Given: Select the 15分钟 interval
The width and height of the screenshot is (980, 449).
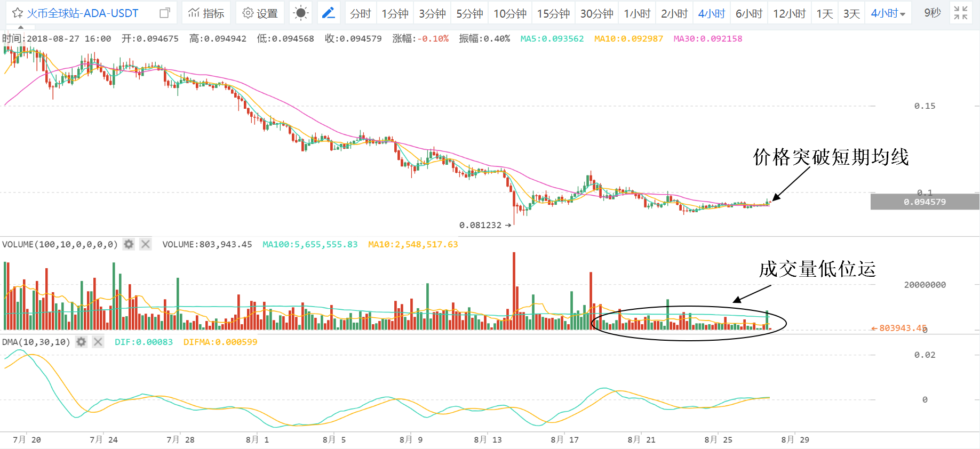Looking at the screenshot, I should click(x=553, y=13).
